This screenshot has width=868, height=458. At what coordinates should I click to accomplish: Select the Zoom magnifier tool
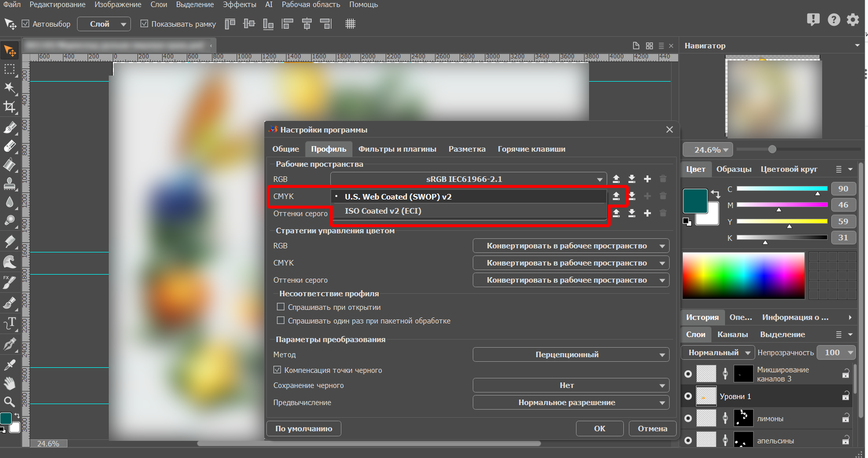(10, 401)
